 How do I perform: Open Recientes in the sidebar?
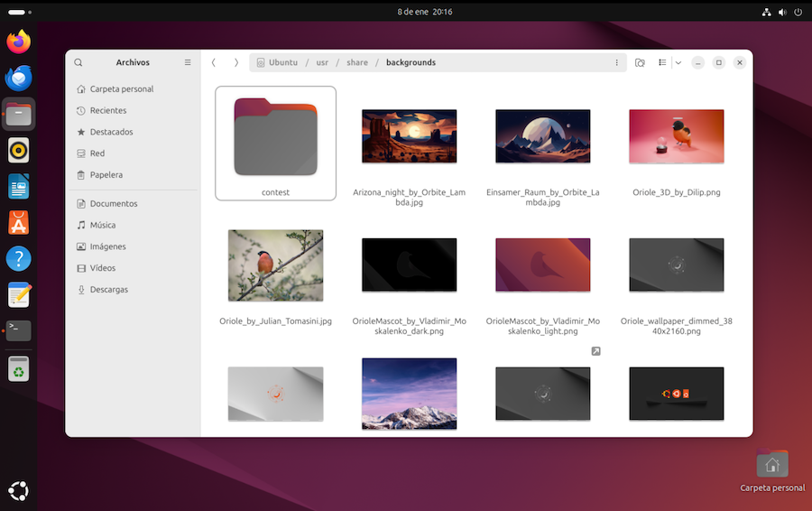(x=107, y=110)
